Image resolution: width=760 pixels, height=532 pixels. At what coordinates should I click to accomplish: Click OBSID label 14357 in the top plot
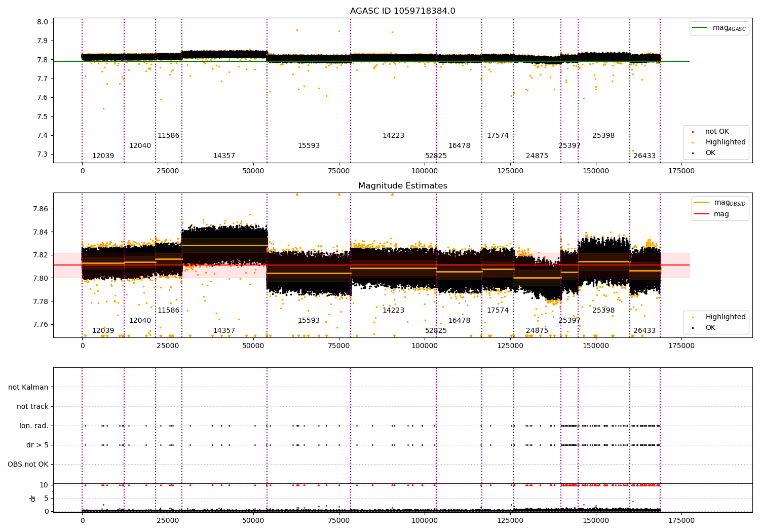[x=224, y=156]
